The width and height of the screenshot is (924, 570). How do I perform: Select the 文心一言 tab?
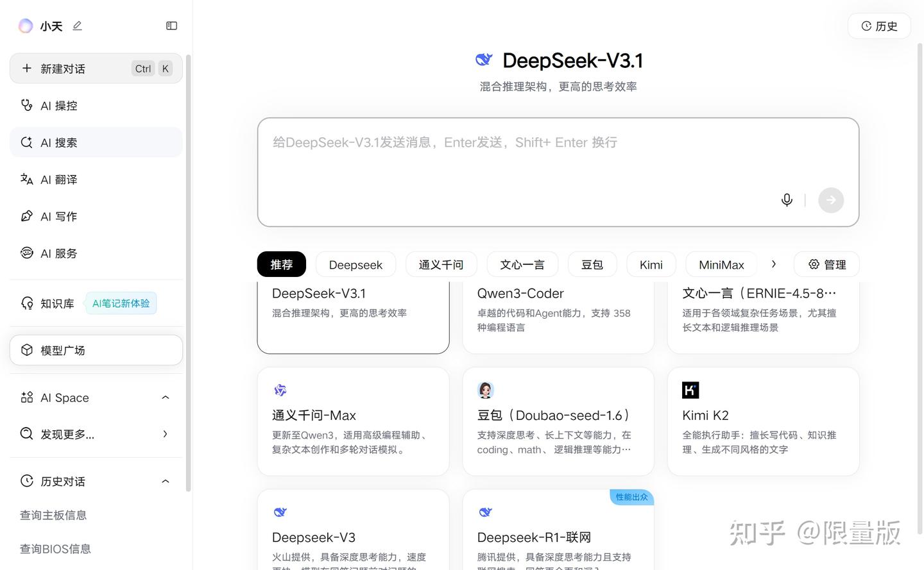coord(522,264)
